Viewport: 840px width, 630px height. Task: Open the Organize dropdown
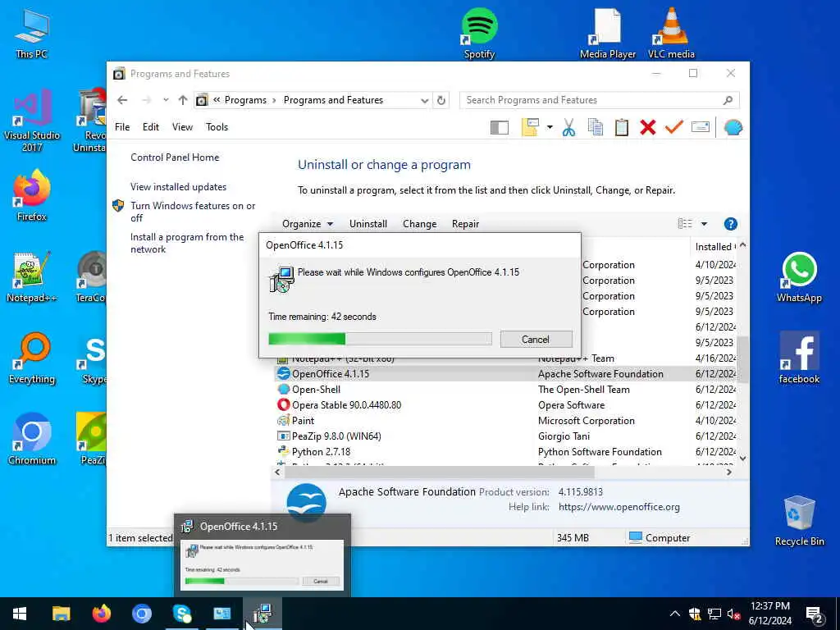pyautogui.click(x=308, y=224)
